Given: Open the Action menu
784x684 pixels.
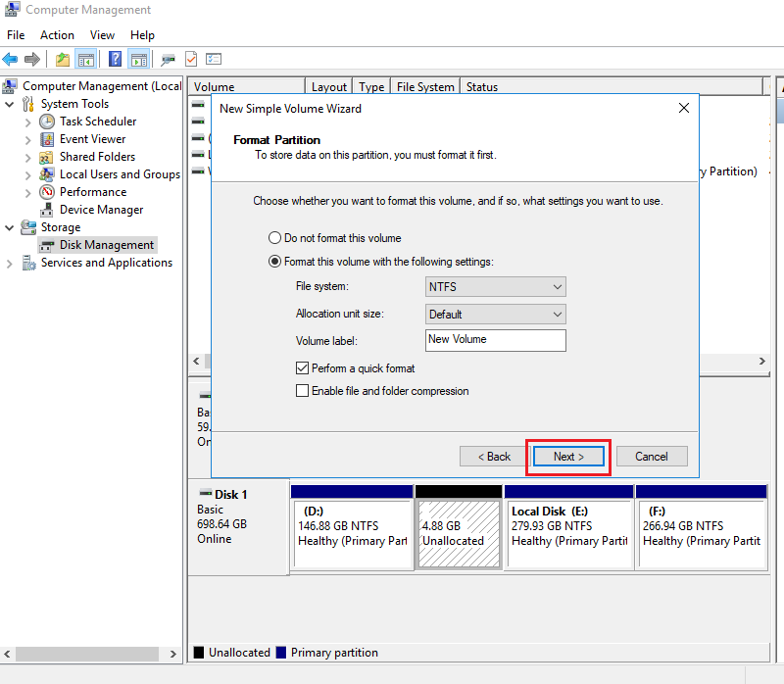Looking at the screenshot, I should click(57, 34).
